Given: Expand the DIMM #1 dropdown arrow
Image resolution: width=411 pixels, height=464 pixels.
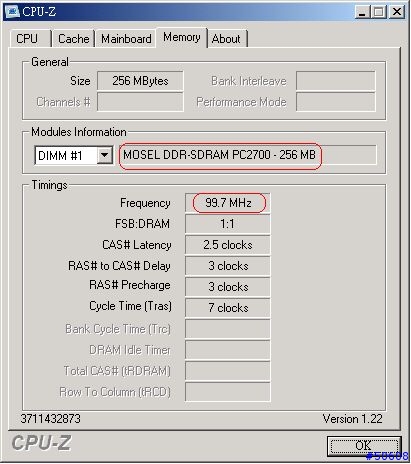Looking at the screenshot, I should point(104,155).
